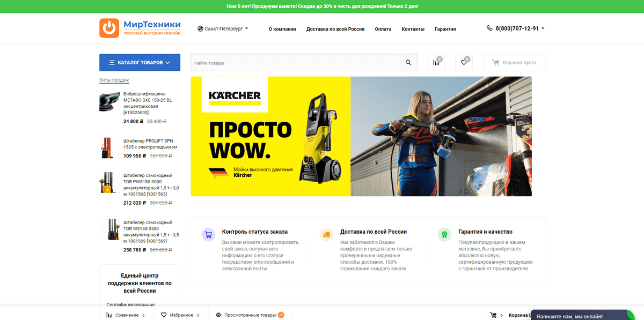Viewport: 644px width, 320px height.
Task: Open the Гарантия menu item
Action: [x=445, y=29]
